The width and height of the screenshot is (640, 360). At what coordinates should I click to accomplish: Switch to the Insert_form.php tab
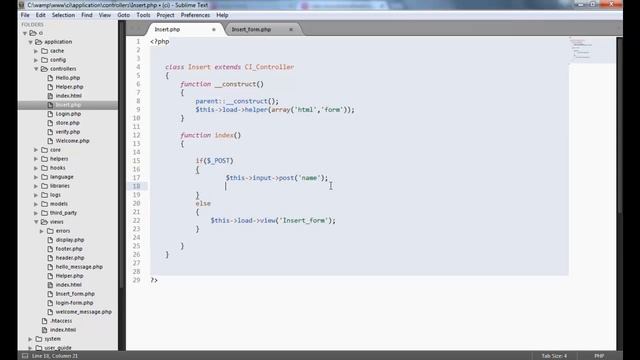[x=251, y=29]
